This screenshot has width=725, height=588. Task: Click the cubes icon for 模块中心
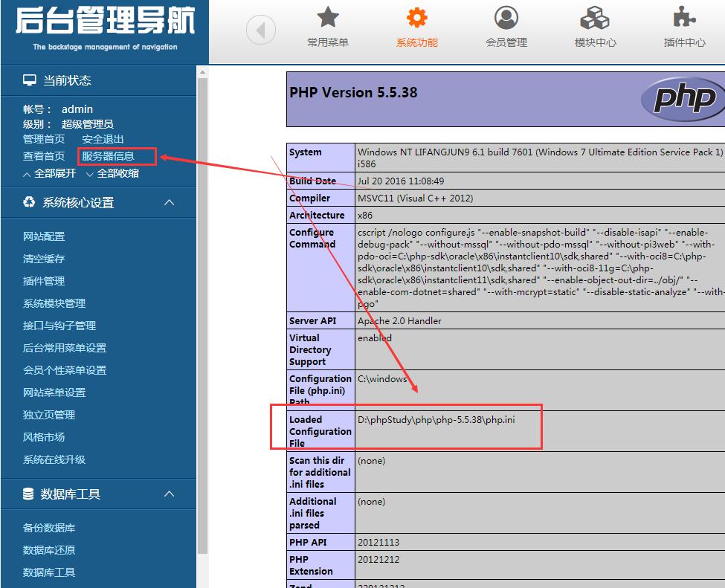pos(595,18)
